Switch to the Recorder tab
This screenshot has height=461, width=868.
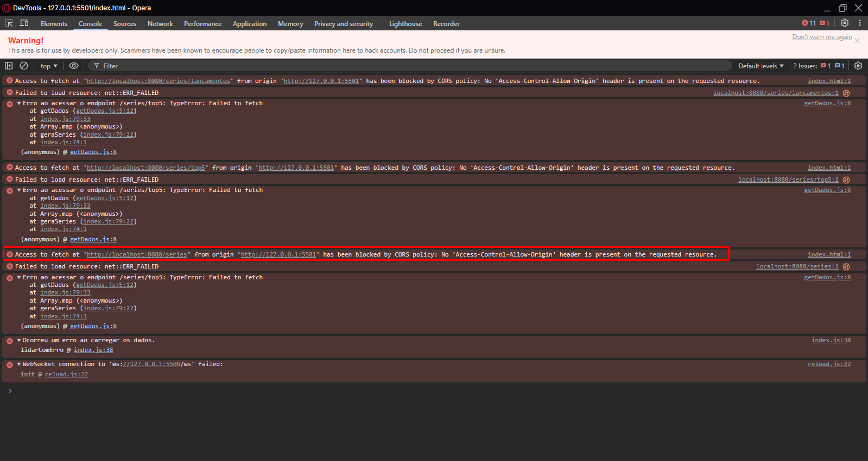tap(446, 24)
